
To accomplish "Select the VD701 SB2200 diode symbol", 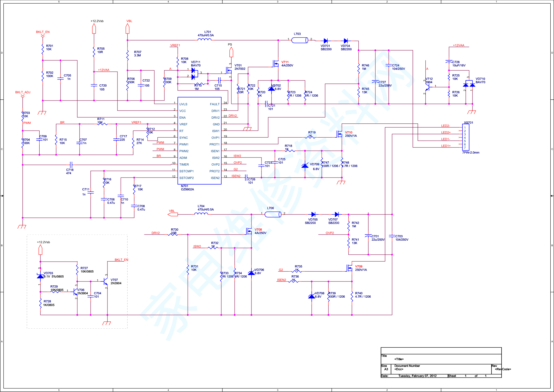I will (325, 41).
